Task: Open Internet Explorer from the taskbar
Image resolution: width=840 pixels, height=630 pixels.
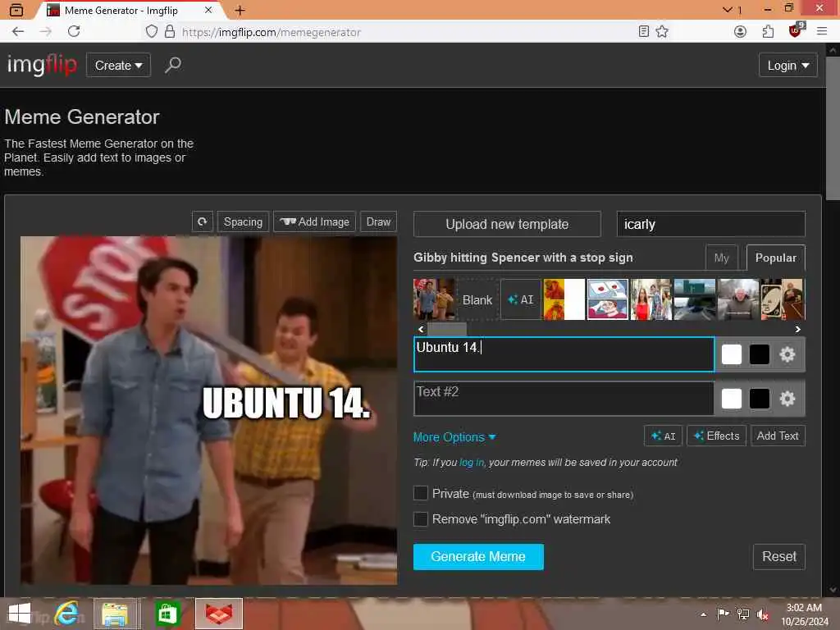Action: pyautogui.click(x=67, y=614)
